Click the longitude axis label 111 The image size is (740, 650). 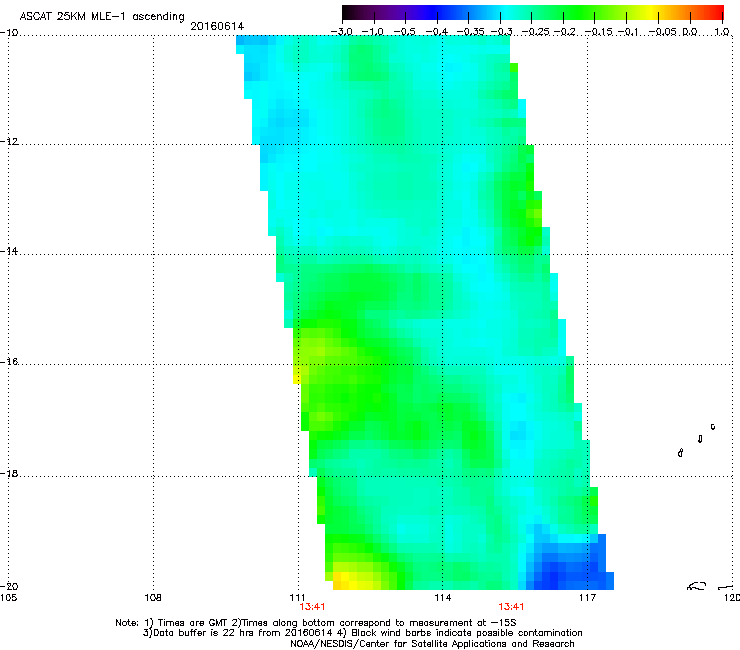click(298, 598)
